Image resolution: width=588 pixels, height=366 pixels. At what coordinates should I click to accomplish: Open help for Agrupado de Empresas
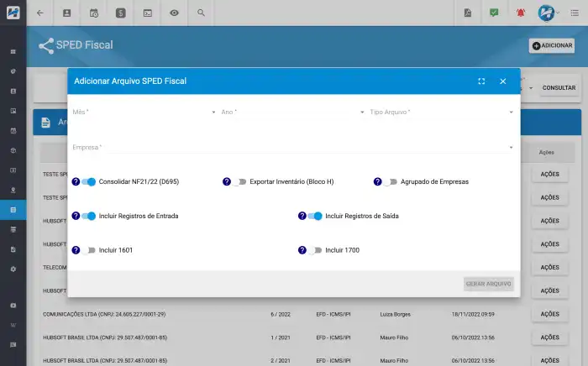[378, 181]
